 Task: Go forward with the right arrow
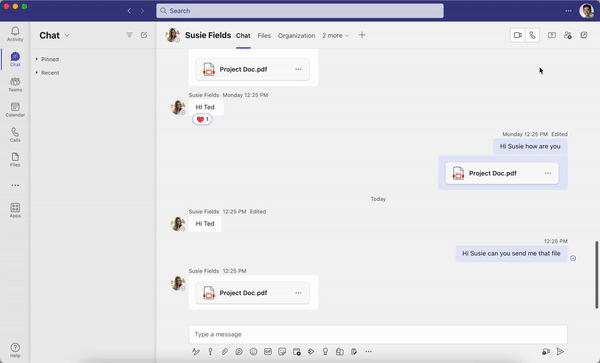(x=142, y=11)
